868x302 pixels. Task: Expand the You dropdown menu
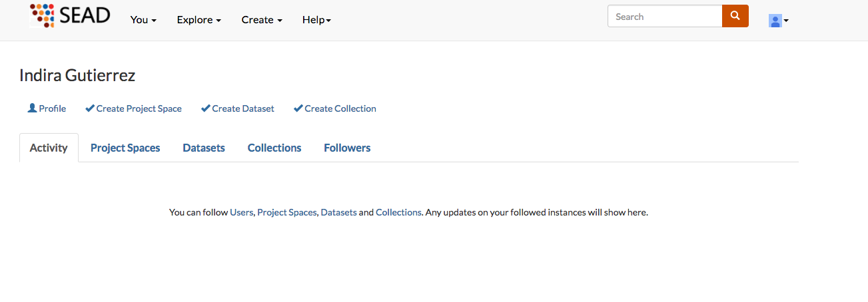(x=143, y=20)
